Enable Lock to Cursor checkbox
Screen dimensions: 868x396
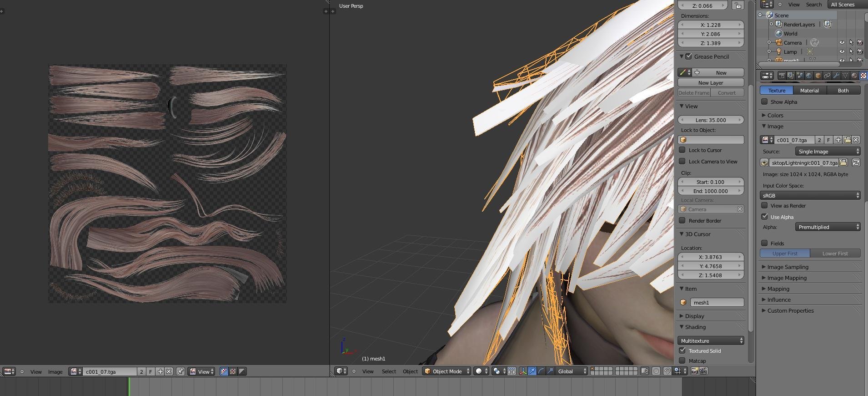point(682,150)
